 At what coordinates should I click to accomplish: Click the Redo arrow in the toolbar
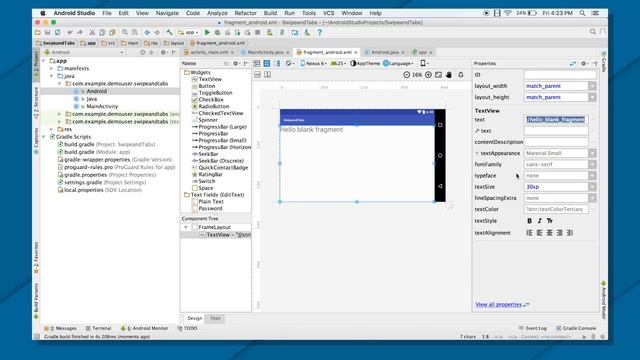80,32
